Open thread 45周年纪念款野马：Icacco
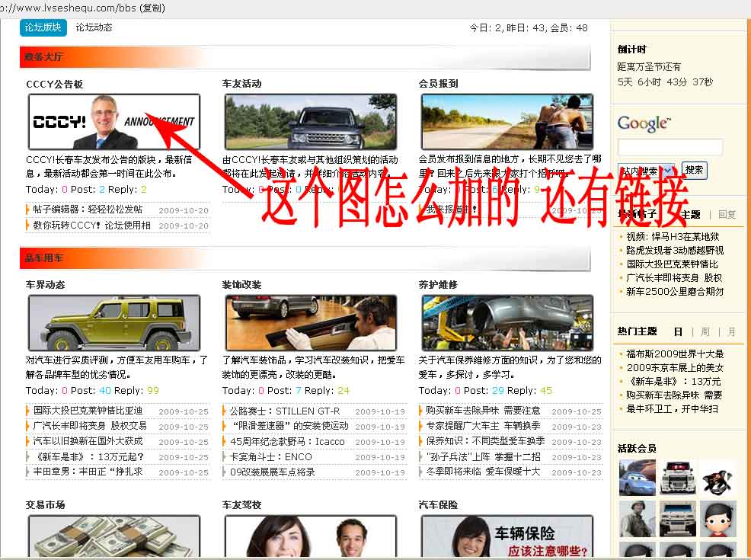 [x=287, y=441]
